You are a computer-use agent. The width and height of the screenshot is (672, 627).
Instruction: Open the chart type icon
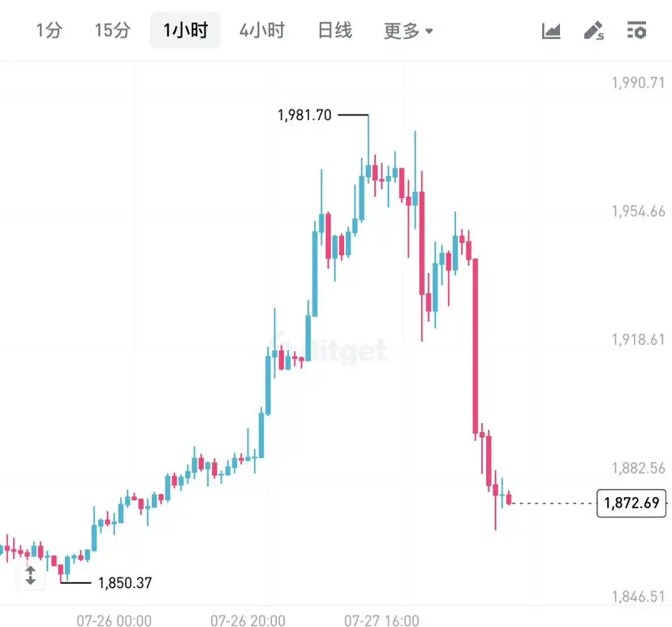[x=551, y=31]
